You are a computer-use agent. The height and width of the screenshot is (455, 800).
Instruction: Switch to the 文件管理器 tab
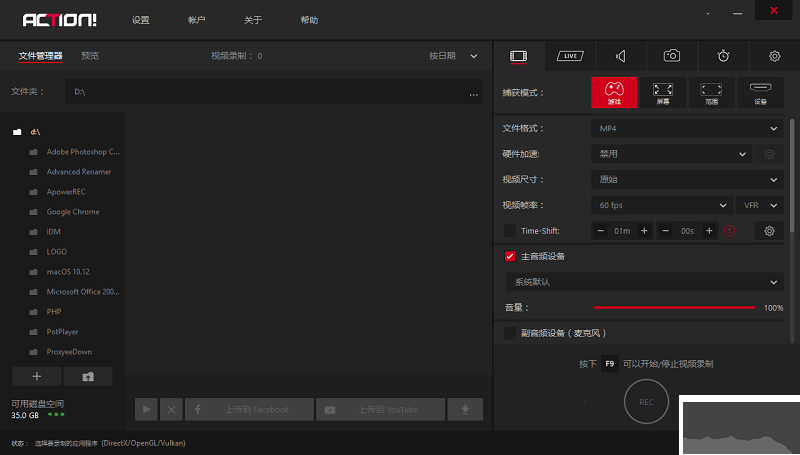point(40,56)
